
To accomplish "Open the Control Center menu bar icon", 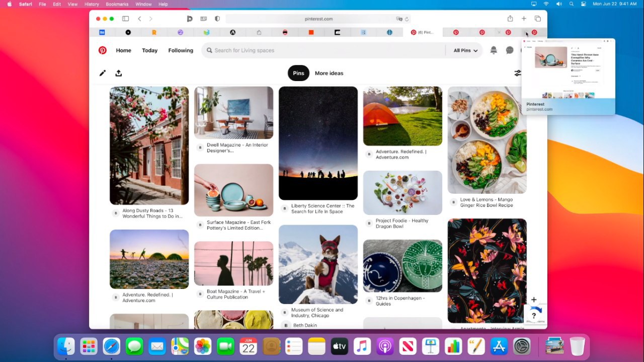I will (584, 4).
